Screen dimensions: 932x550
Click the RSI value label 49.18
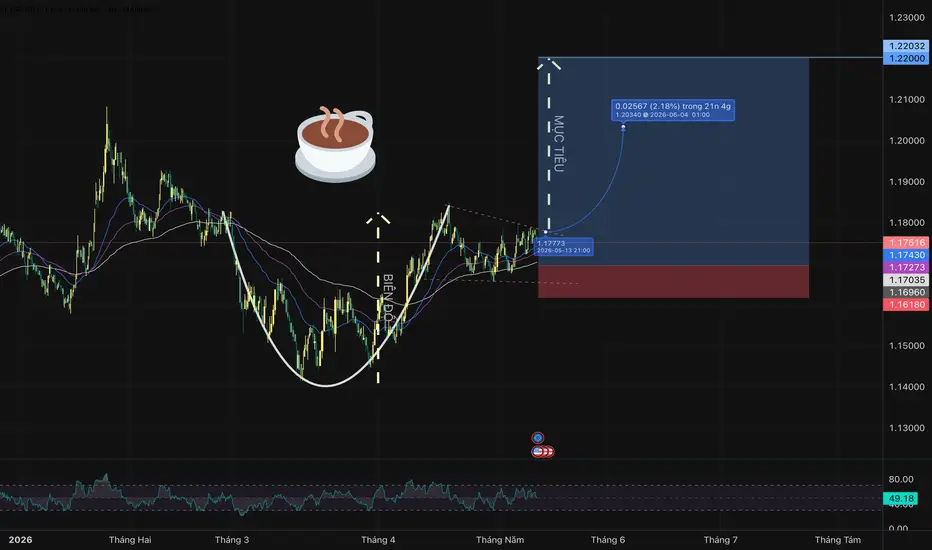901,498
